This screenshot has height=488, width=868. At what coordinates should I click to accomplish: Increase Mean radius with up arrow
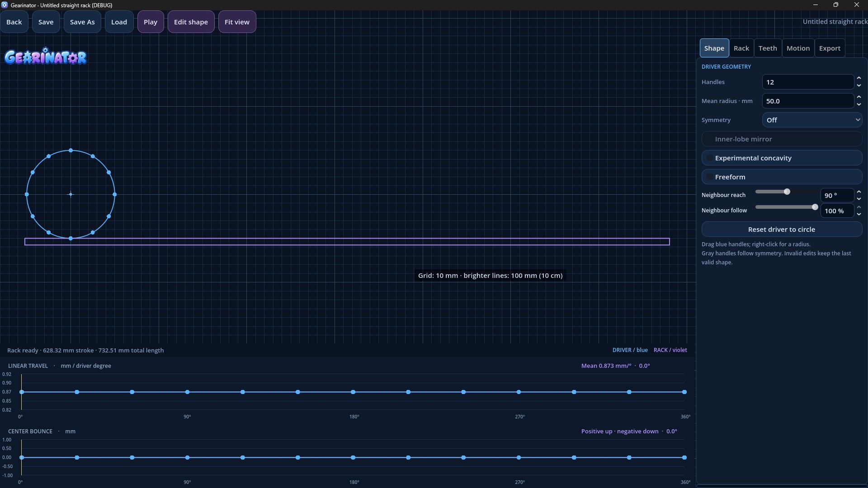coord(859,97)
